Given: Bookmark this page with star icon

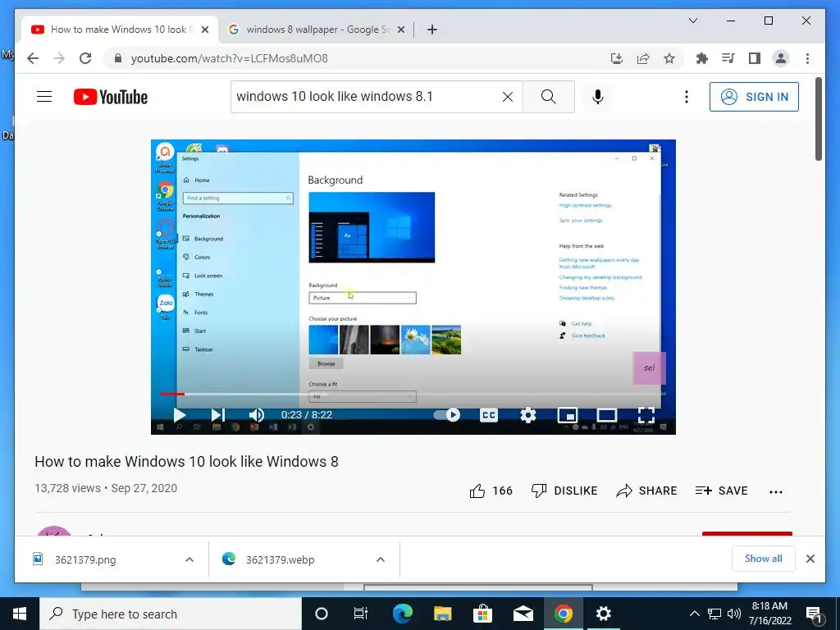Looking at the screenshot, I should pos(669,58).
